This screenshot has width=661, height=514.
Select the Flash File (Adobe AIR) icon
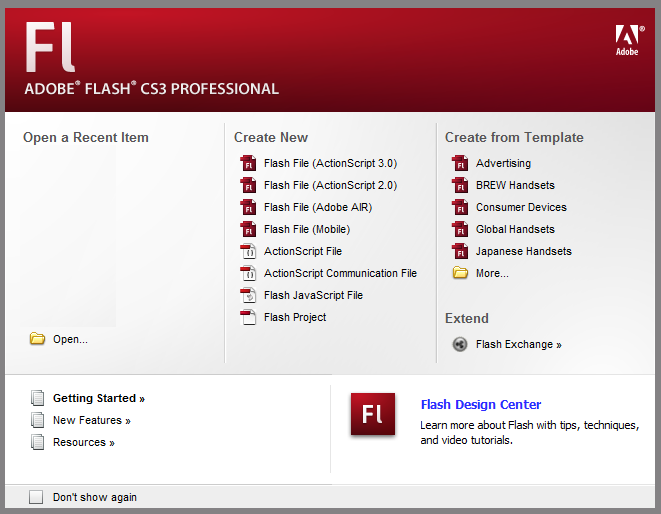tap(248, 207)
